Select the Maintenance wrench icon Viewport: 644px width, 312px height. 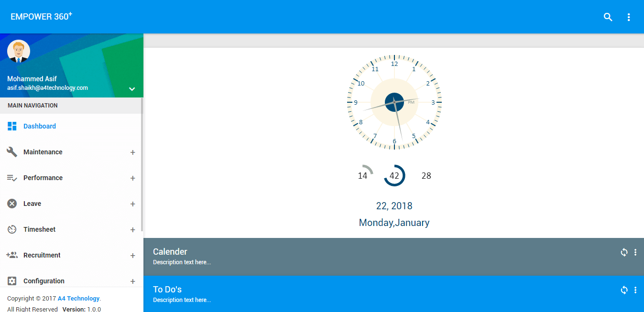[11, 151]
